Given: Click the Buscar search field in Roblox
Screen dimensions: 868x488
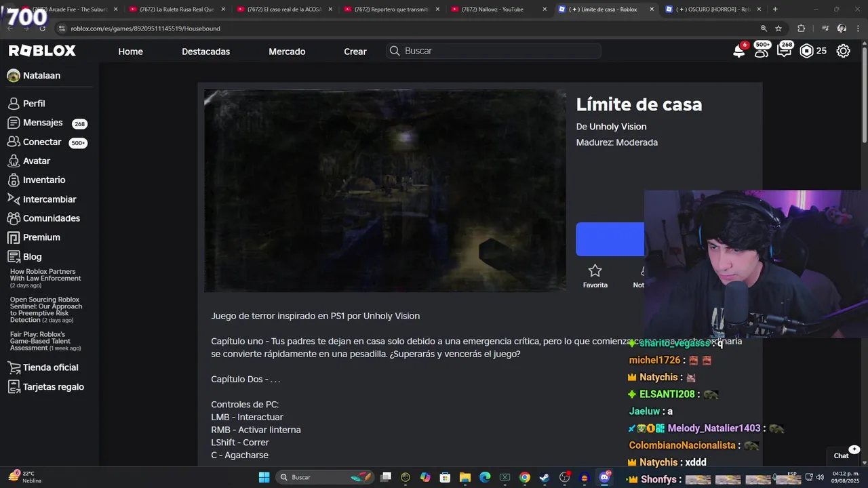Looking at the screenshot, I should tap(494, 51).
